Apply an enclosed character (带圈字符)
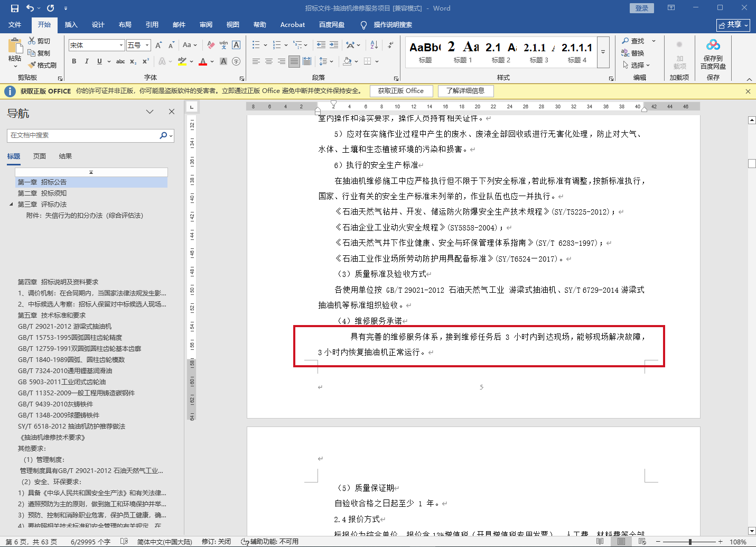Screen dimensions: 756x547 236,61
